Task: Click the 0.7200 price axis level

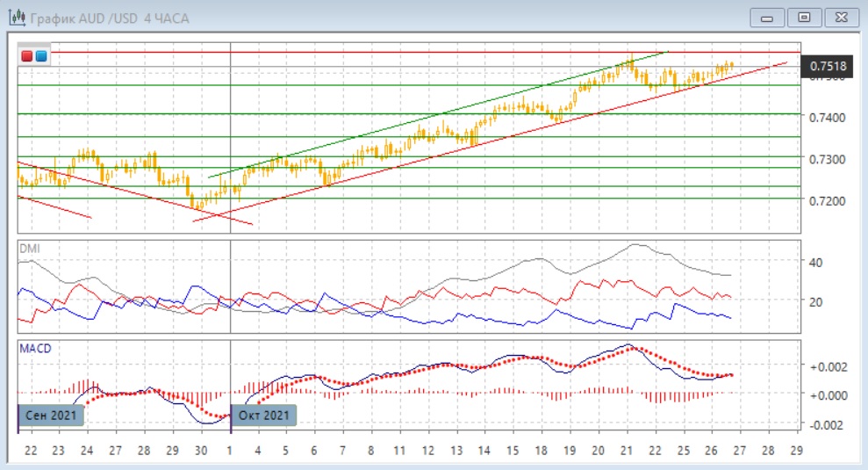Action: (826, 201)
